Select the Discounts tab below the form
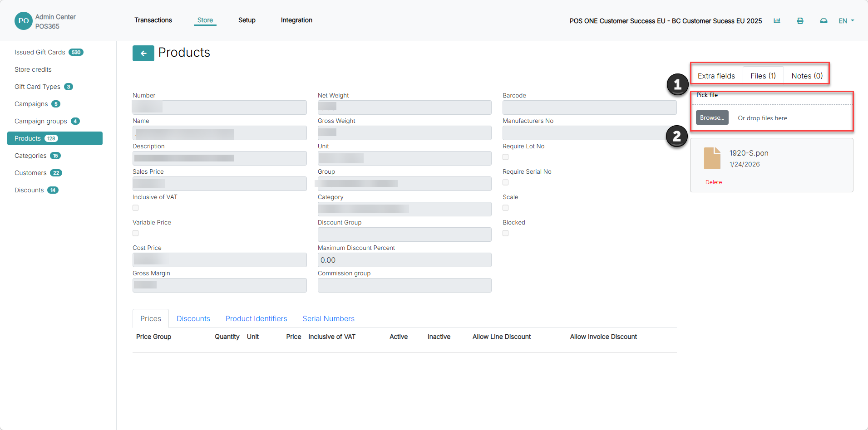Screen dimensions: 868x430 click(x=193, y=318)
